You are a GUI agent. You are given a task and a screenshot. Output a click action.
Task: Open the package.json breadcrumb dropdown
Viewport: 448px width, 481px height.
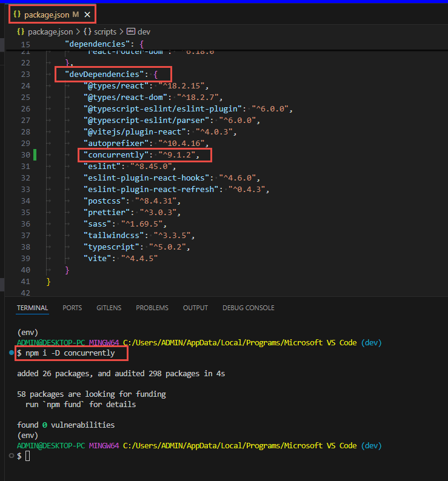coord(52,32)
